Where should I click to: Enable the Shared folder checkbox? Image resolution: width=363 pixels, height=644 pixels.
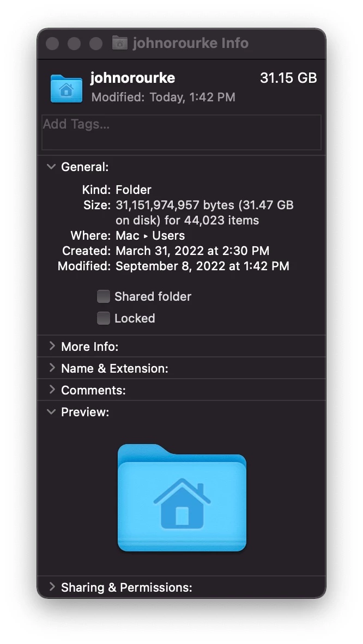tap(103, 296)
